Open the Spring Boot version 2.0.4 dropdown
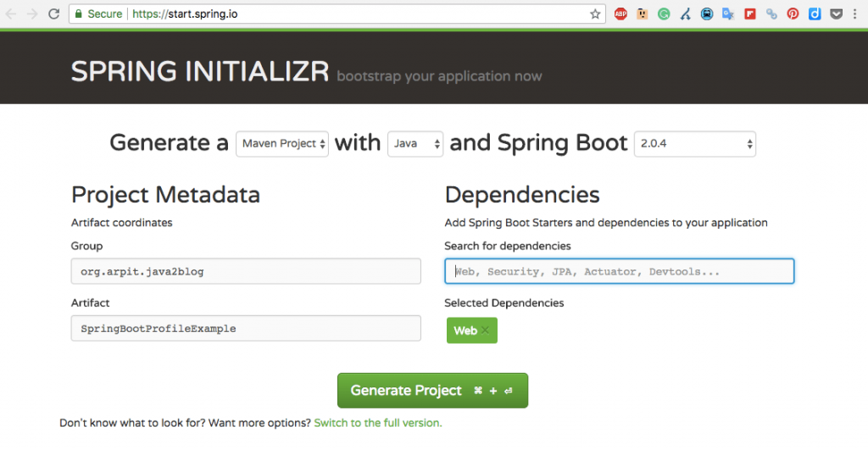 [x=695, y=144]
